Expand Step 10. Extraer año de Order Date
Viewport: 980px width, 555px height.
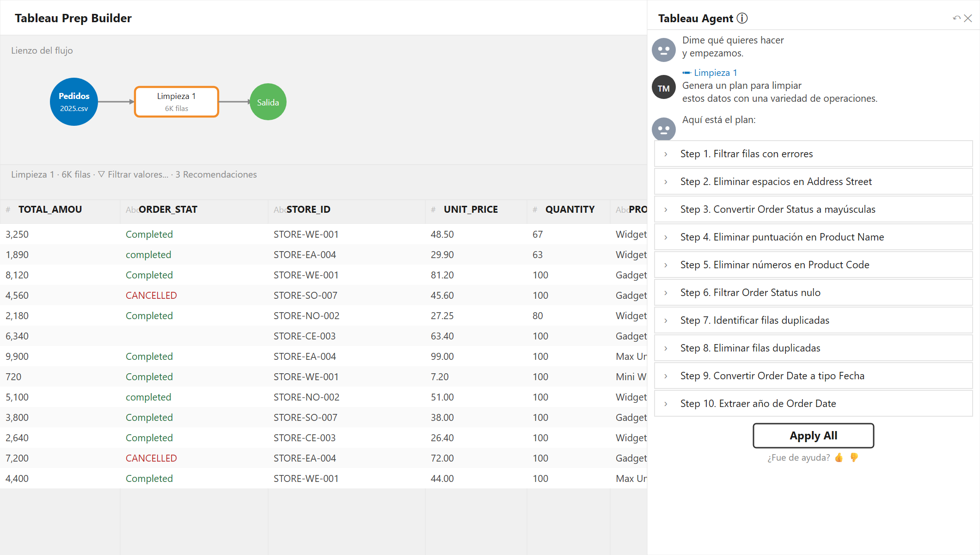pos(814,403)
